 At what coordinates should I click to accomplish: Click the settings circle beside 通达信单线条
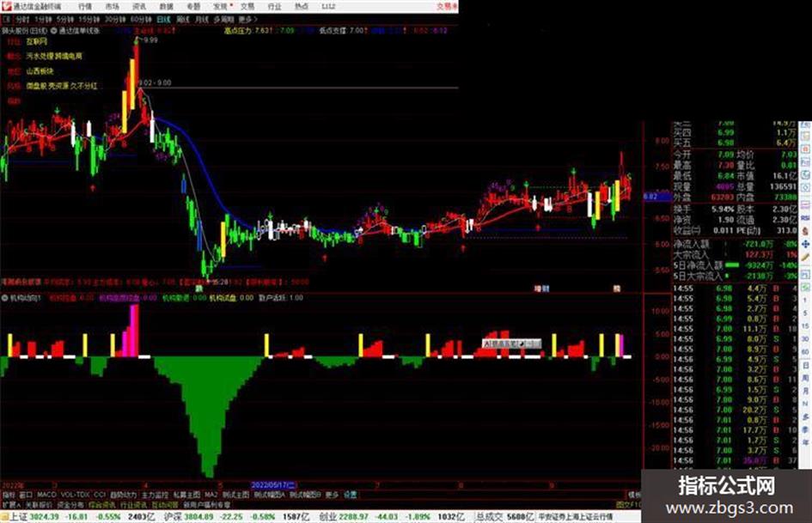[54, 31]
